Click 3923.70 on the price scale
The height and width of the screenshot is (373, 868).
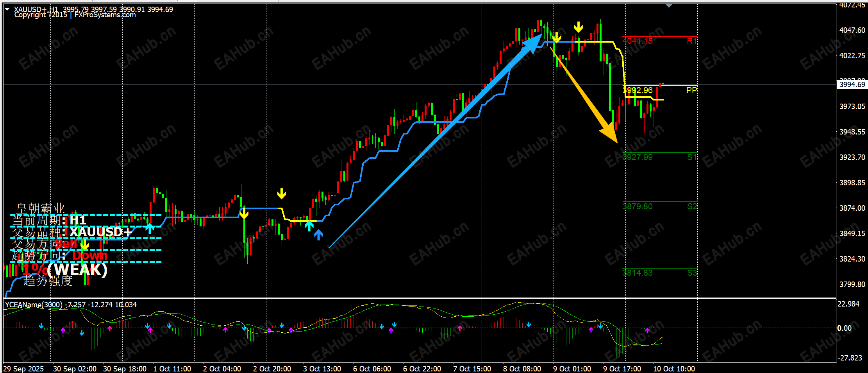(x=852, y=157)
